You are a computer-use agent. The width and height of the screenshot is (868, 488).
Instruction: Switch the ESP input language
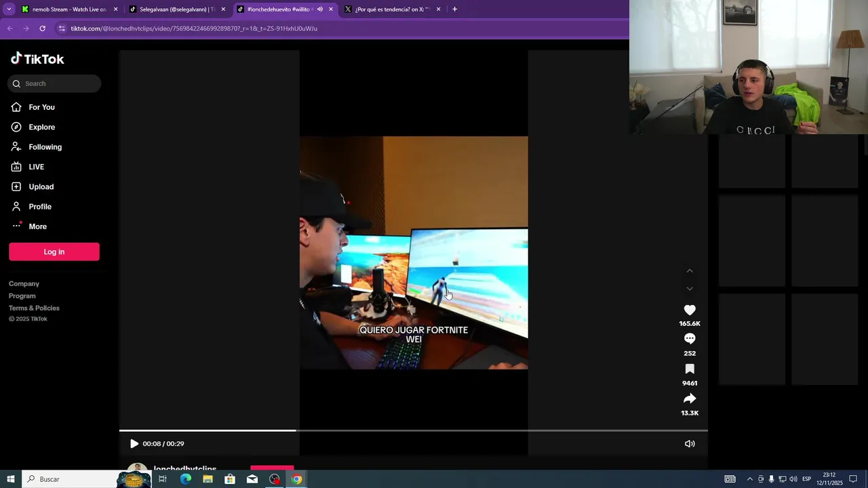pyautogui.click(x=806, y=479)
